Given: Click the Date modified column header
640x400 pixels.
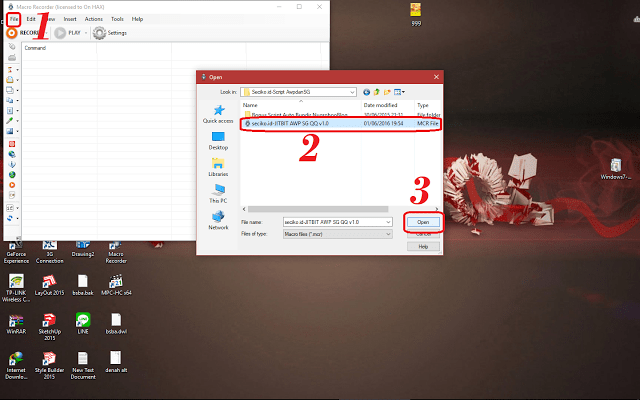Looking at the screenshot, I should (x=382, y=104).
